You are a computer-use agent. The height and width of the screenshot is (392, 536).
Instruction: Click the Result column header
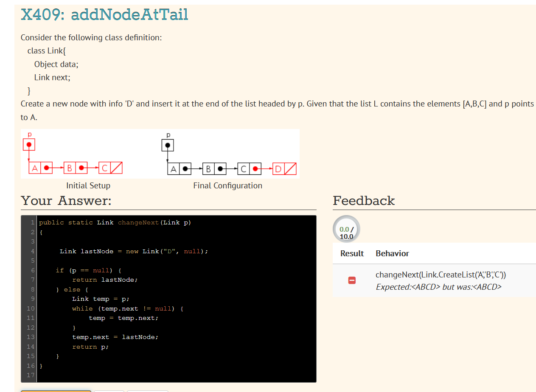pos(351,253)
